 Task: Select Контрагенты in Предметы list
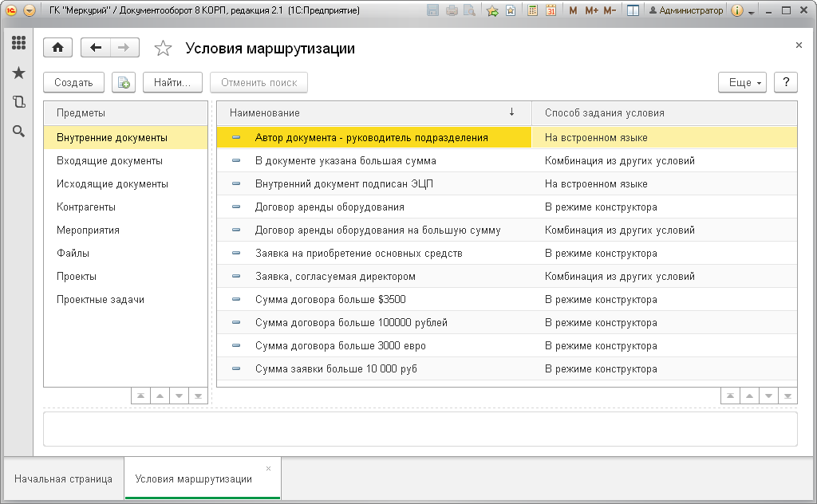click(125, 207)
